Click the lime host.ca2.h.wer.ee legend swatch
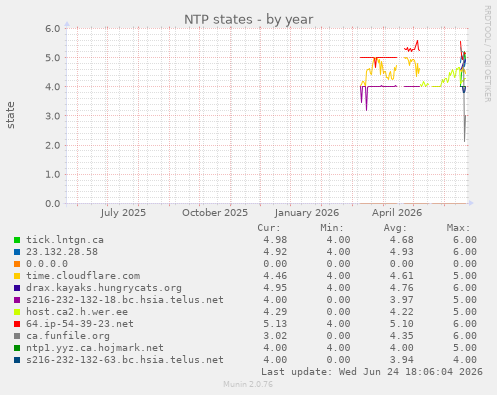 [17, 312]
